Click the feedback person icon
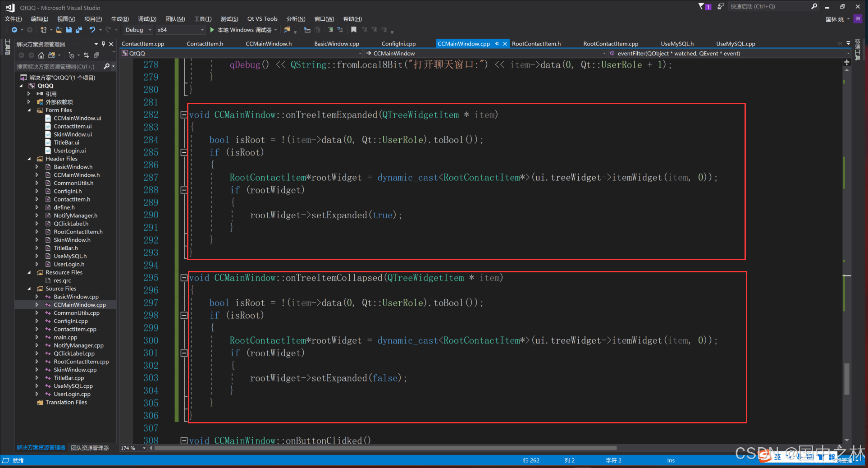Image resolution: width=868 pixels, height=468 pixels. click(x=721, y=6)
